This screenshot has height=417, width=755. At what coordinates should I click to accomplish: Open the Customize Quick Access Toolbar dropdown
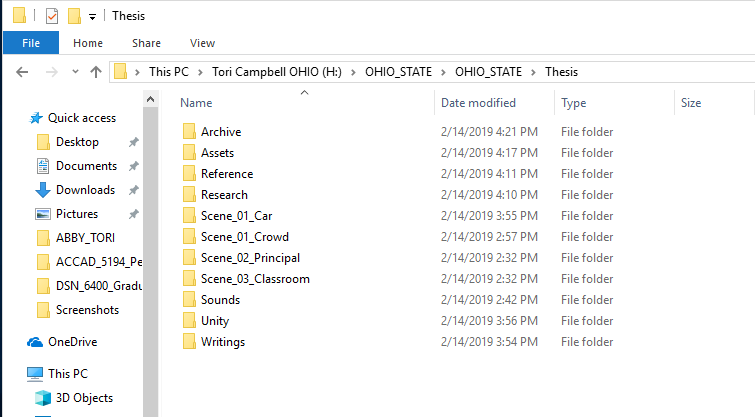[x=92, y=17]
